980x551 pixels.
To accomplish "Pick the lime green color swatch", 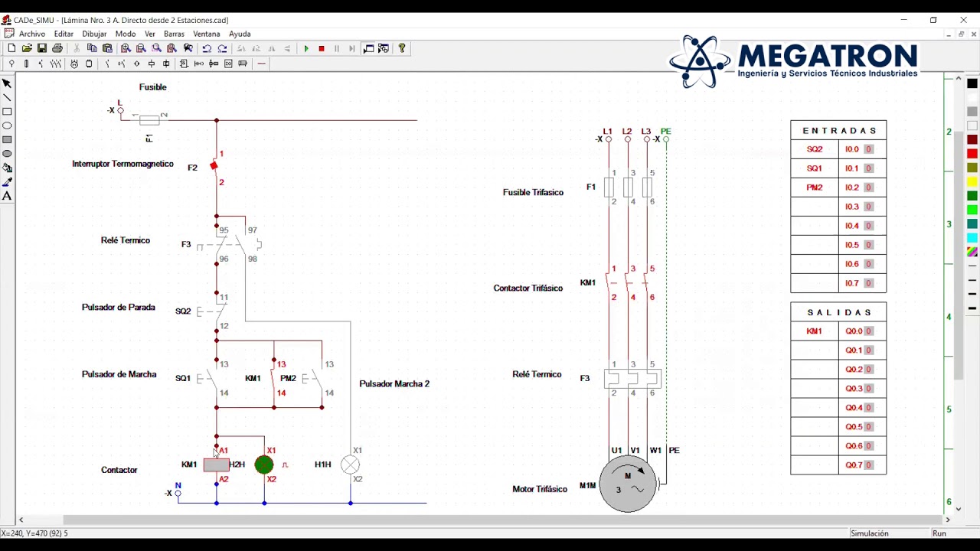I will (x=972, y=210).
